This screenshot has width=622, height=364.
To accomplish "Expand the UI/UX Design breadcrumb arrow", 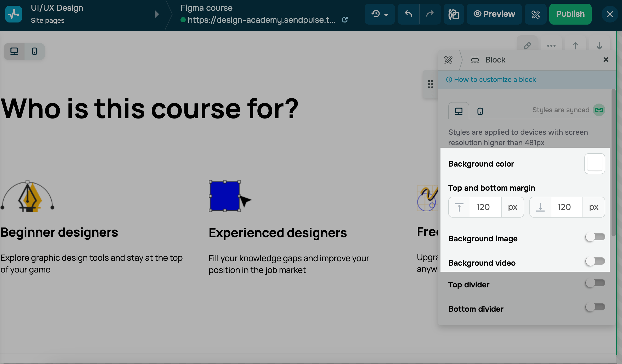I will [x=157, y=14].
